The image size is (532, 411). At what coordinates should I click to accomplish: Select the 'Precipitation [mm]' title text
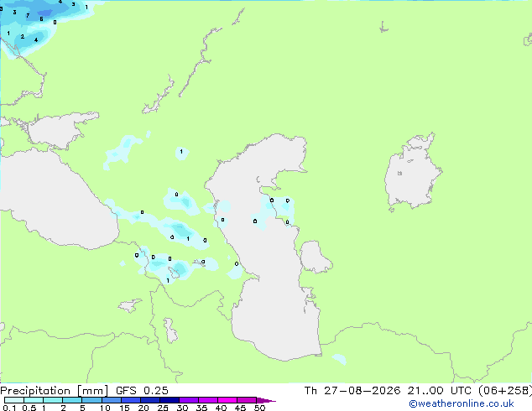coord(54,391)
